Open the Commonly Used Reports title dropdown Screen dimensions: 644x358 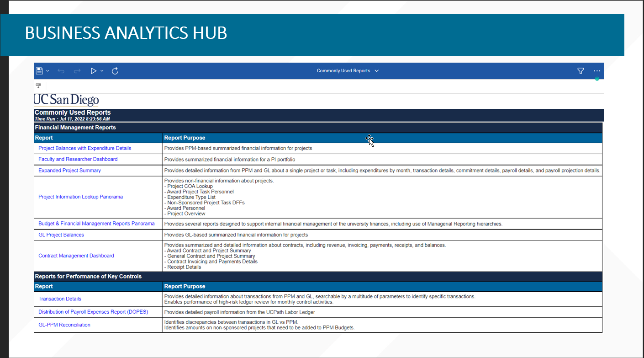click(x=348, y=71)
